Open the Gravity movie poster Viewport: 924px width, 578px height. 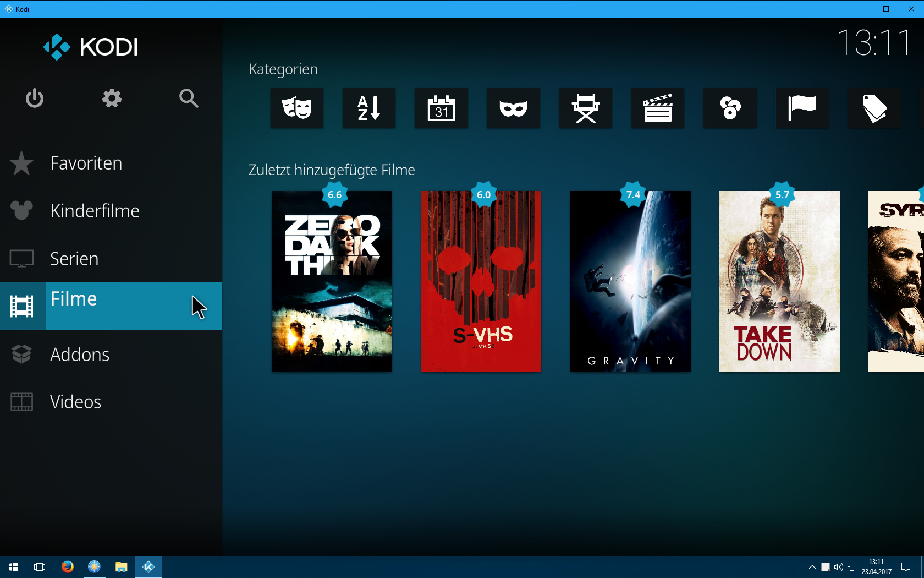[630, 281]
